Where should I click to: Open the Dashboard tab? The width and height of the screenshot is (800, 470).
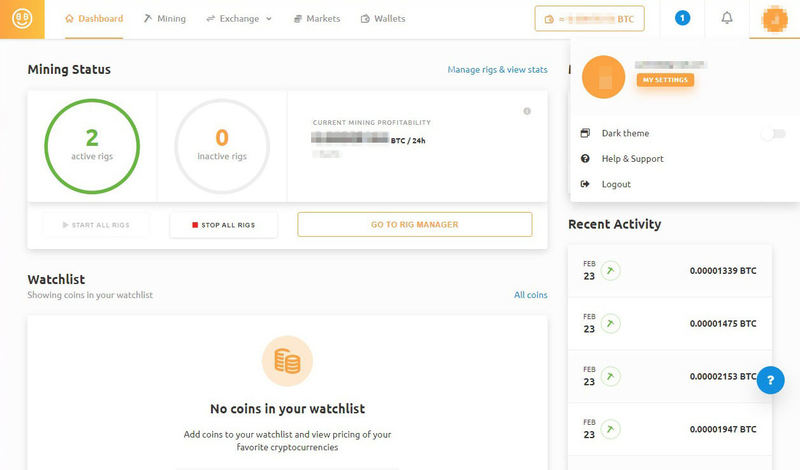(94, 19)
